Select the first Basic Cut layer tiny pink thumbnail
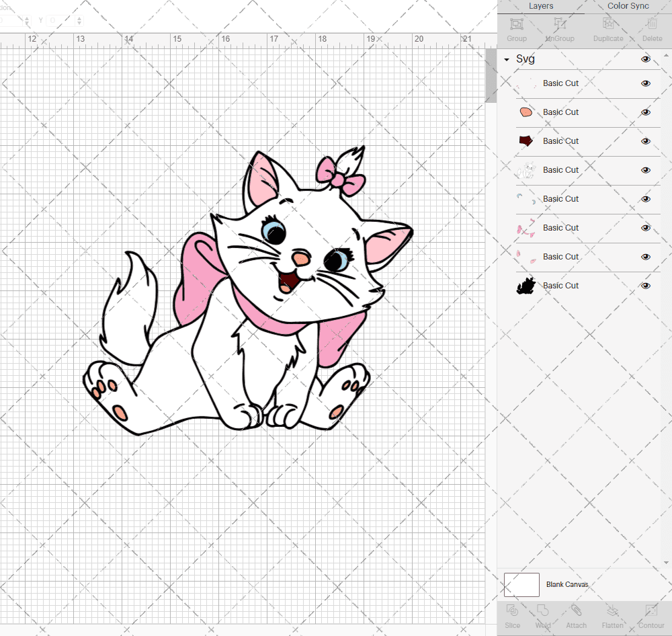This screenshot has width=672, height=636. tap(526, 83)
